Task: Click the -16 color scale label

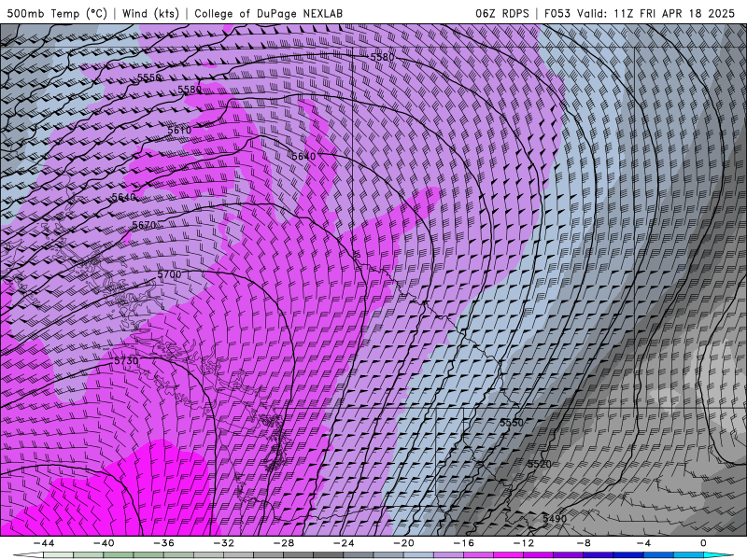Action: click(x=463, y=543)
